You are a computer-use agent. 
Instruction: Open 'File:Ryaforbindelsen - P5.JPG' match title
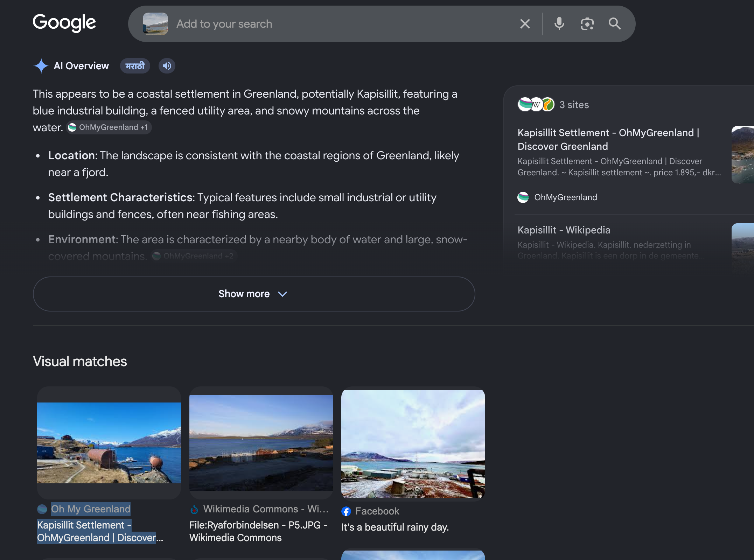click(x=258, y=531)
